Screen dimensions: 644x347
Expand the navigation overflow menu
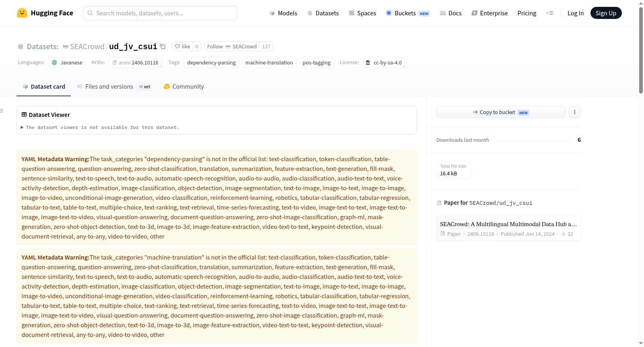click(549, 13)
